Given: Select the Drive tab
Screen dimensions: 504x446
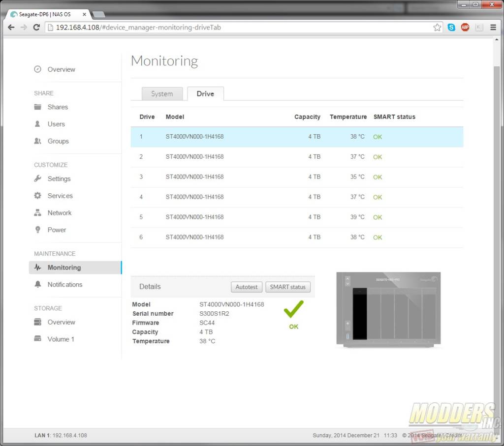Looking at the screenshot, I should click(205, 94).
